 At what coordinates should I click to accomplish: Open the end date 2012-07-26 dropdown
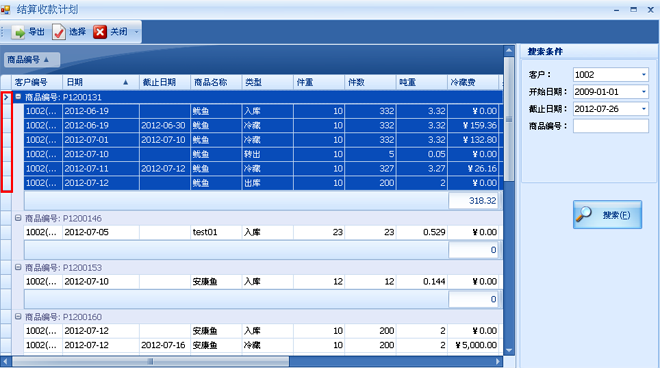644,109
